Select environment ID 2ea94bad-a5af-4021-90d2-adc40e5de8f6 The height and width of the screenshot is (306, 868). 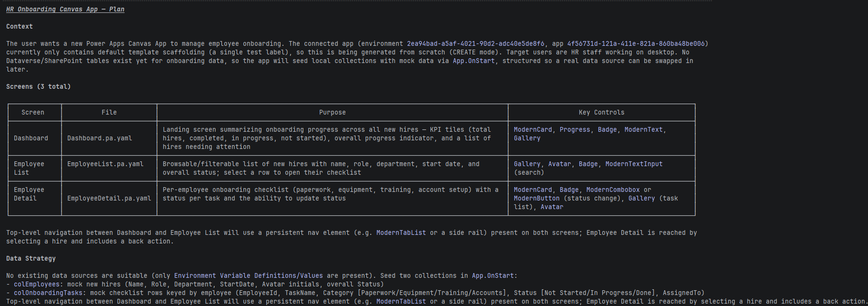point(476,43)
